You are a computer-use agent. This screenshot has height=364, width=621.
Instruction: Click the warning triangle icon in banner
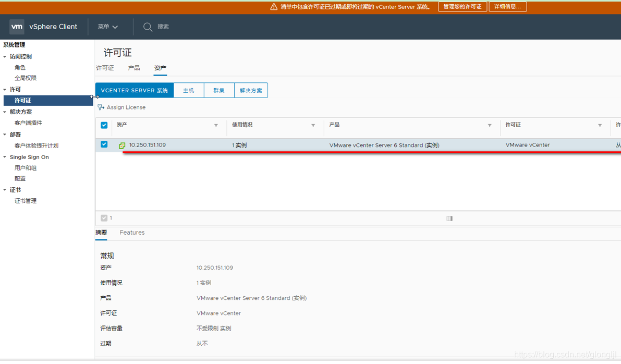coord(274,7)
